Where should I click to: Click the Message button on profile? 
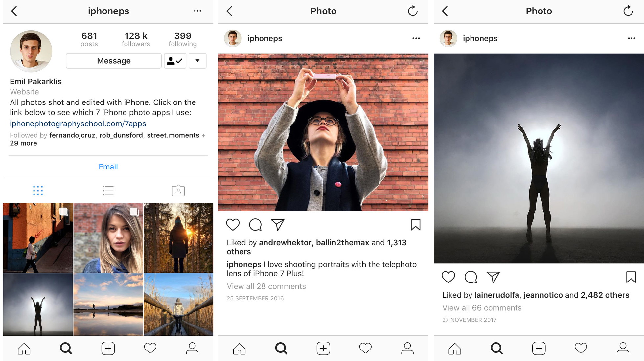114,60
